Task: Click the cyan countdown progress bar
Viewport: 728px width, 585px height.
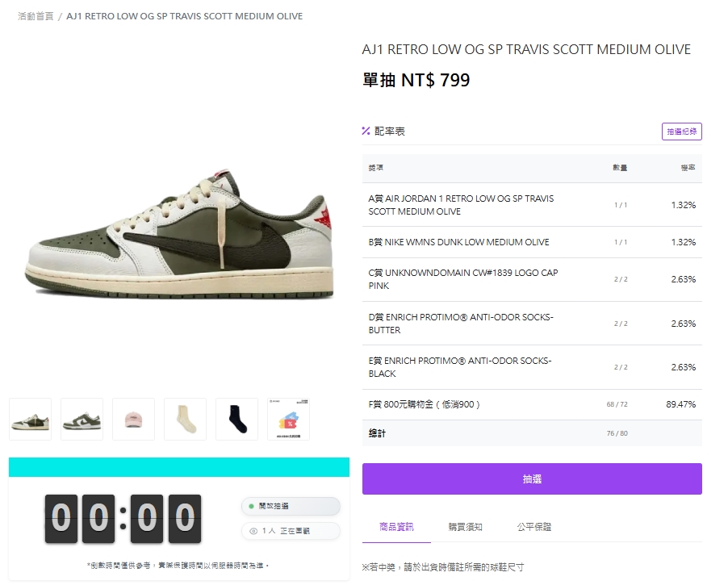Action: pos(179,467)
